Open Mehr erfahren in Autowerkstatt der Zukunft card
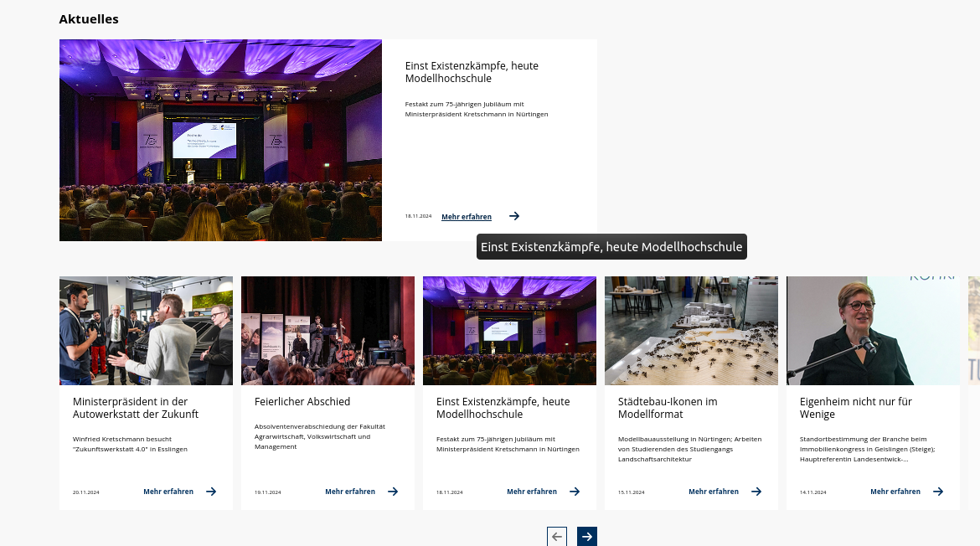 168,492
